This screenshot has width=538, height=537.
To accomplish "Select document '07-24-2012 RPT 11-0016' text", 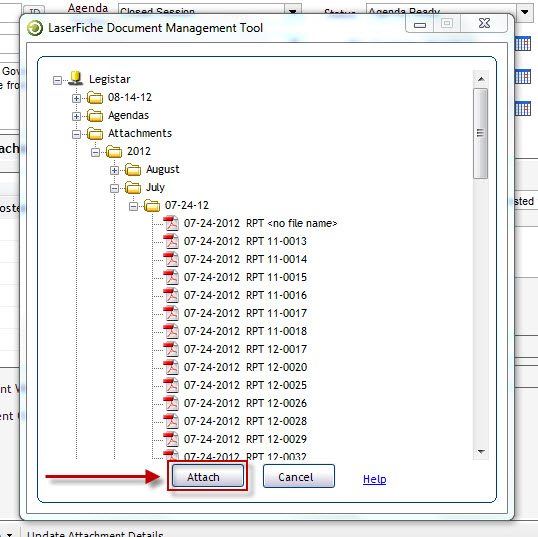I will point(245,295).
